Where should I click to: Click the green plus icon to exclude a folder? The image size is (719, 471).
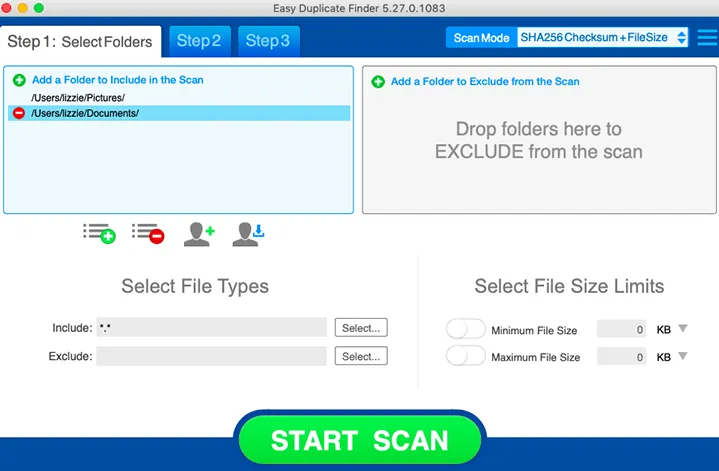pos(378,82)
